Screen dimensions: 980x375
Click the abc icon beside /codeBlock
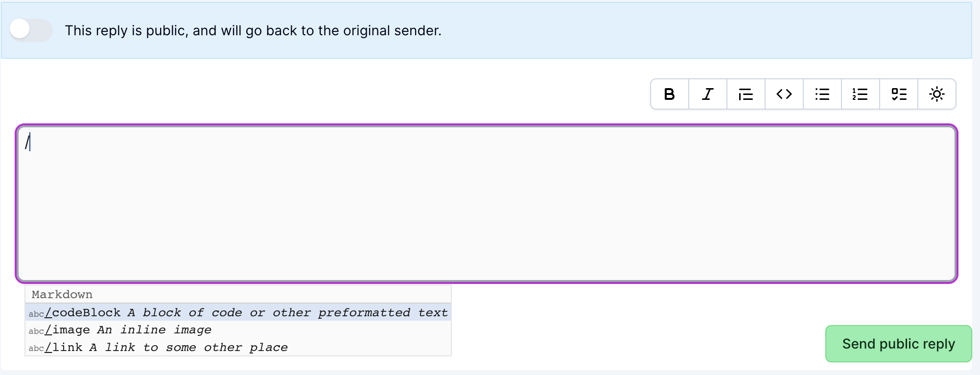pyautogui.click(x=36, y=314)
